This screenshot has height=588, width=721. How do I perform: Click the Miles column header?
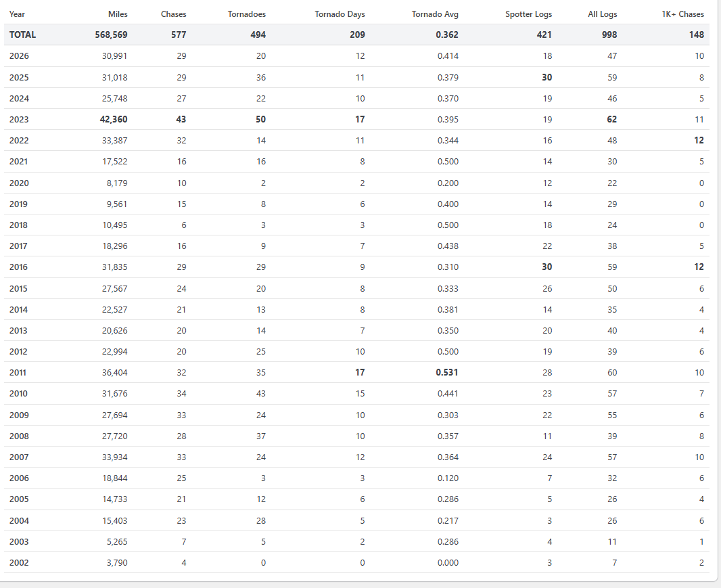118,14
